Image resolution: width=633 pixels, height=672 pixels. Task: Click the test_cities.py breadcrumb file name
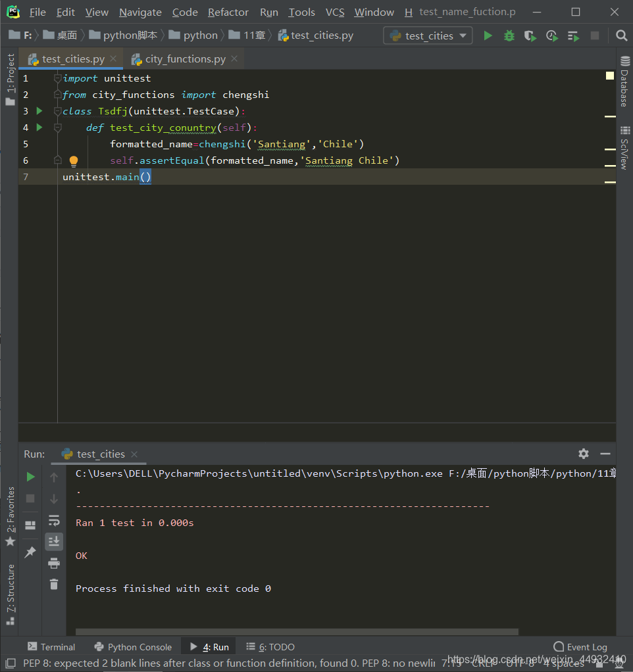point(316,35)
